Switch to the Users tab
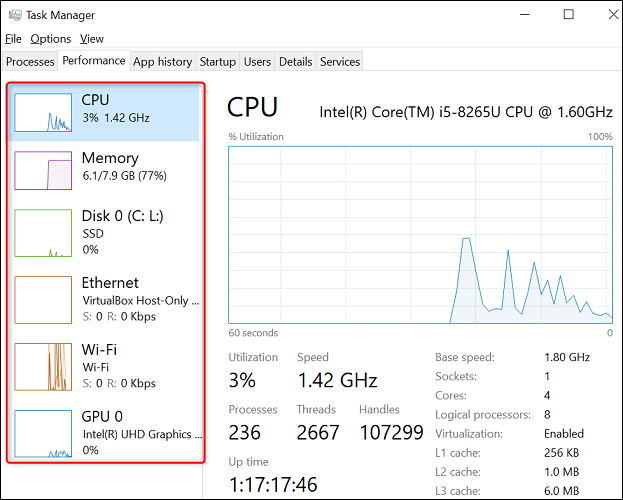Image resolution: width=623 pixels, height=500 pixels. (x=257, y=62)
